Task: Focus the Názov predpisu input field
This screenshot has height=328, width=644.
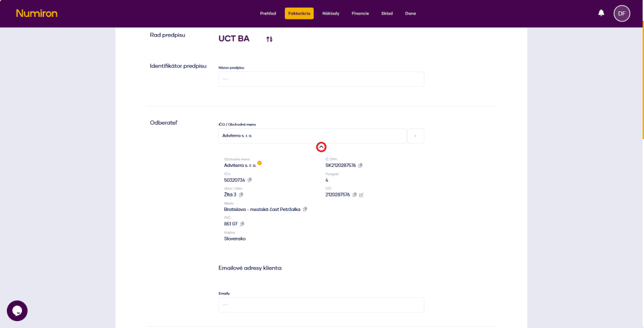Action: click(321, 79)
